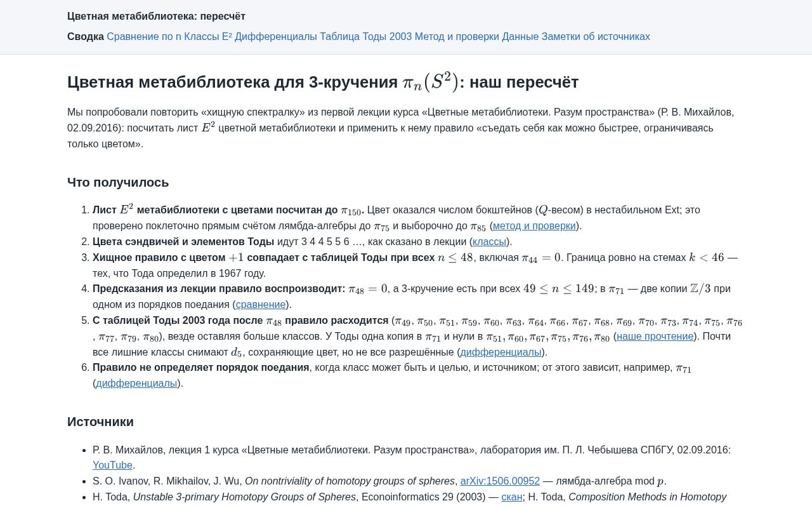
Task: Switch to Дифференциалы in the top navigation
Action: (x=276, y=37)
